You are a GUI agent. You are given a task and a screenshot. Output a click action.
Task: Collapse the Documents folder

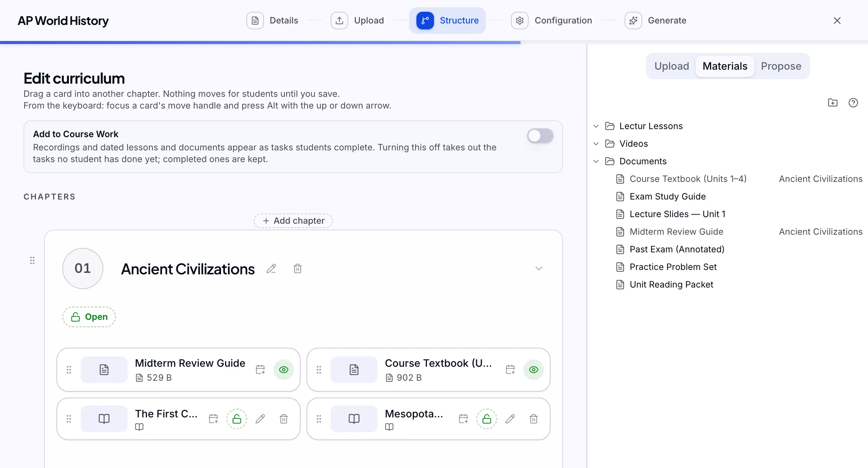pyautogui.click(x=596, y=161)
